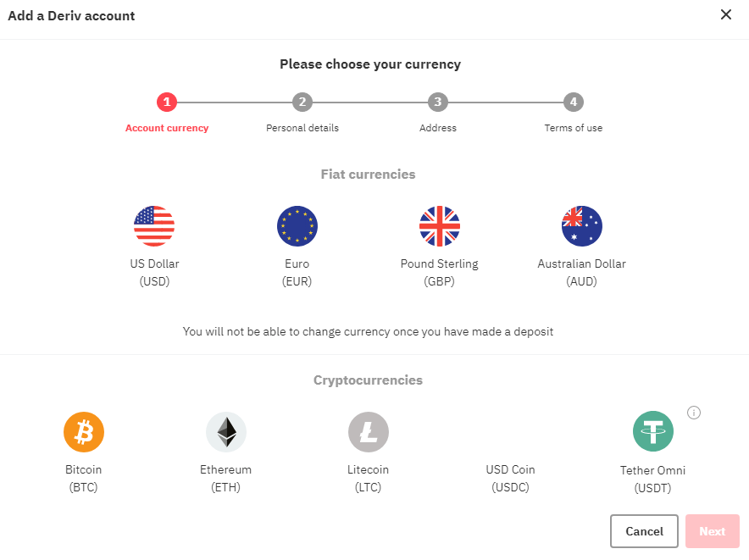Pick the Bitcoin cryptocurrency icon
749x560 pixels.
[83, 431]
